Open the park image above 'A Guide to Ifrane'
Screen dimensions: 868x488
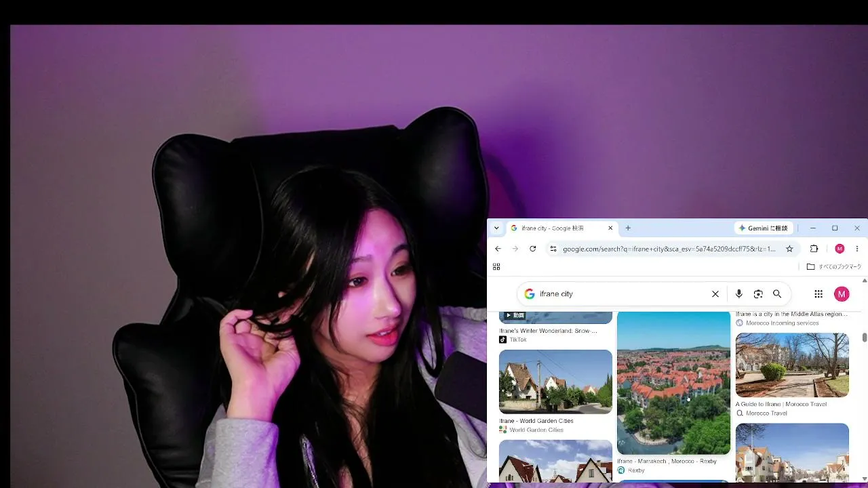(792, 365)
